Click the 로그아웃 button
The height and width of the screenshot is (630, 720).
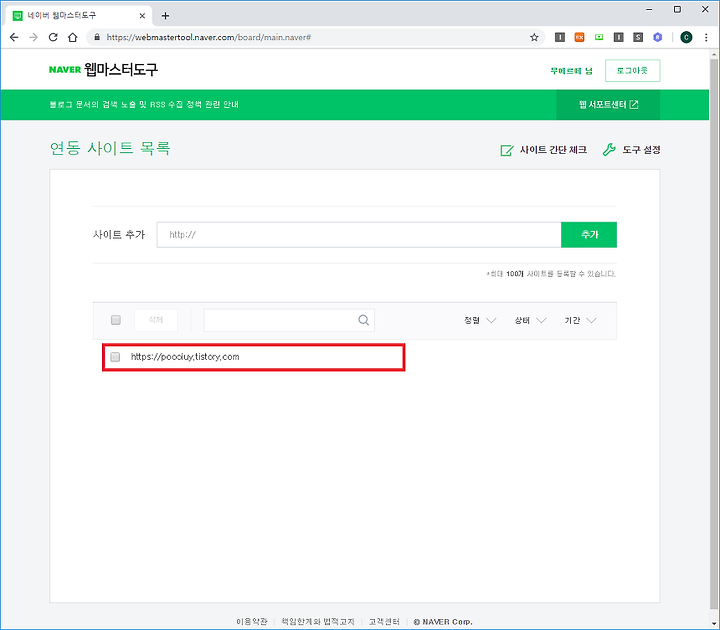click(x=632, y=70)
